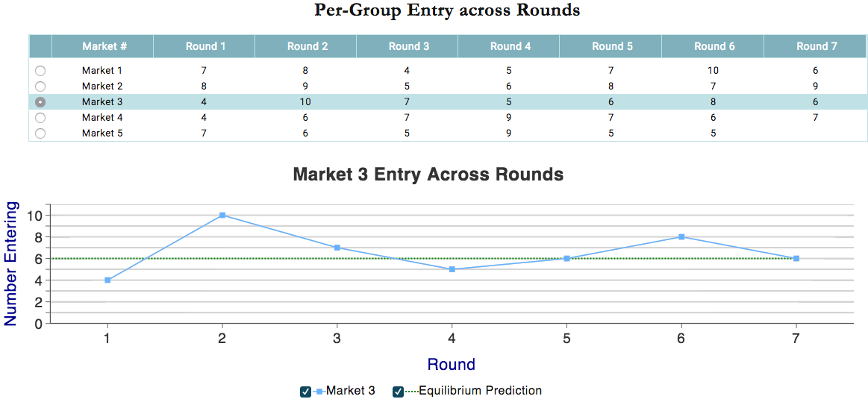Select the Market 2 radio button

(x=40, y=87)
